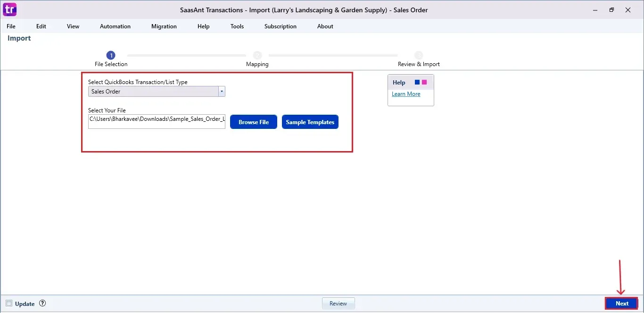Image resolution: width=644 pixels, height=313 pixels.
Task: Restore down the application window
Action: click(611, 9)
